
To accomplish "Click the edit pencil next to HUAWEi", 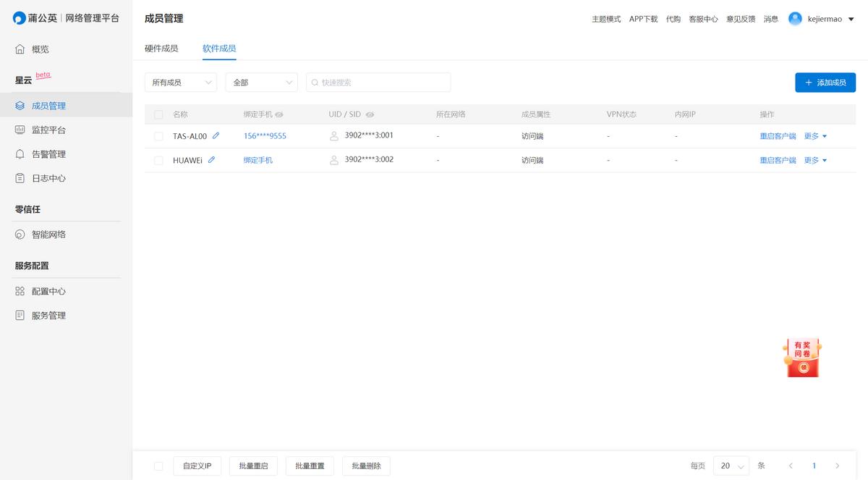I will (211, 160).
